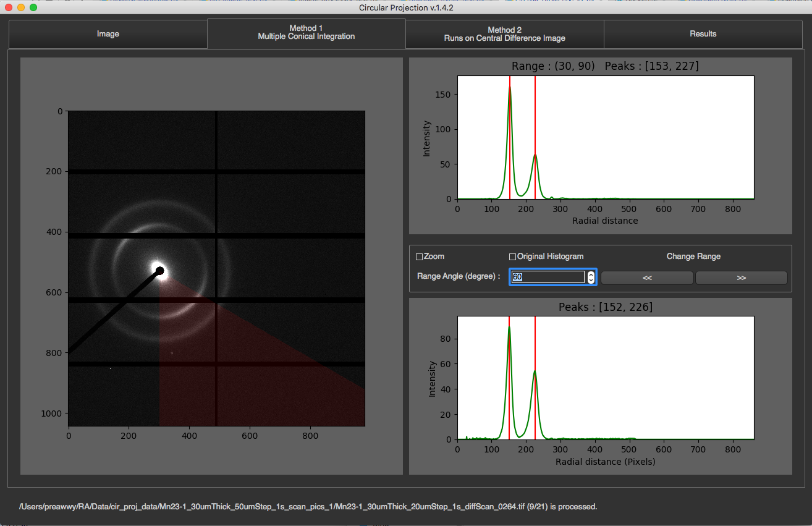
Task: Click the diagonal beamstop shadow in image
Action: pyautogui.click(x=113, y=312)
